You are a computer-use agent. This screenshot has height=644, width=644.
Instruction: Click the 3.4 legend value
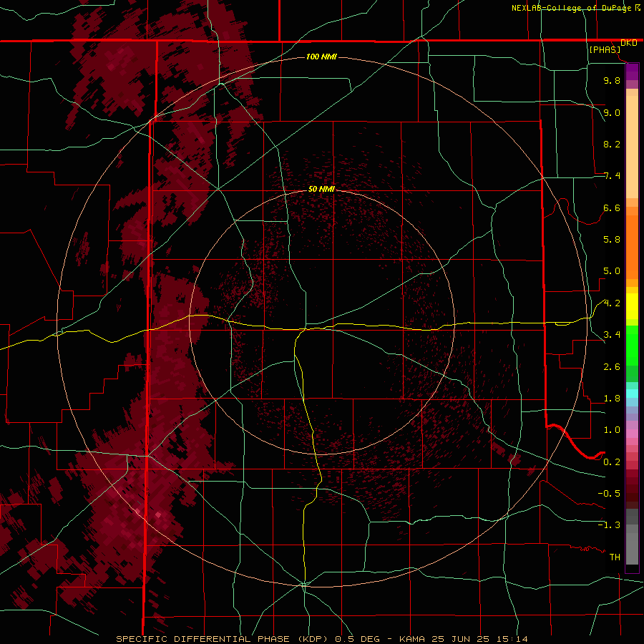[x=612, y=335]
